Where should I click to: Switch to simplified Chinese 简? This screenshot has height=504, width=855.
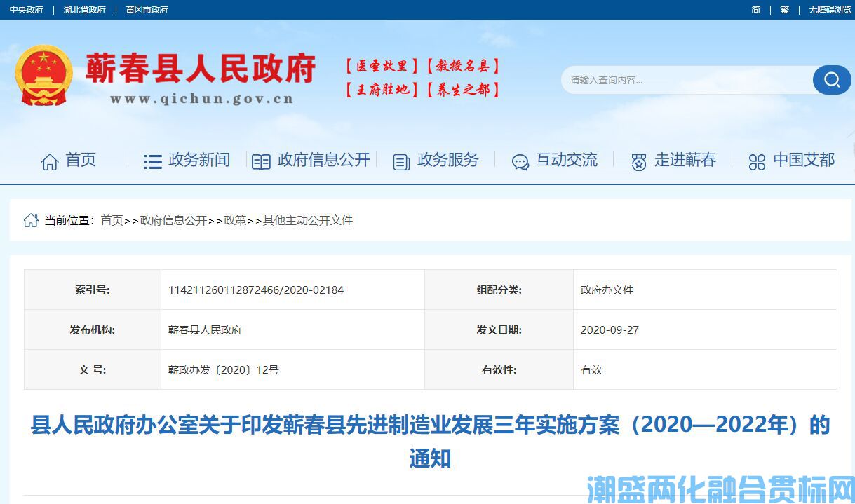tap(755, 10)
